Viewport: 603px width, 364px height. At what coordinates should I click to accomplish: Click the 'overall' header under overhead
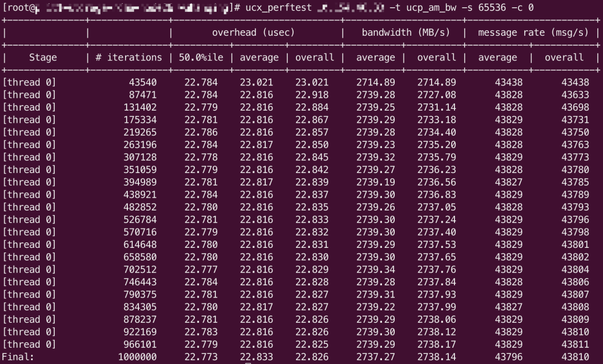314,58
